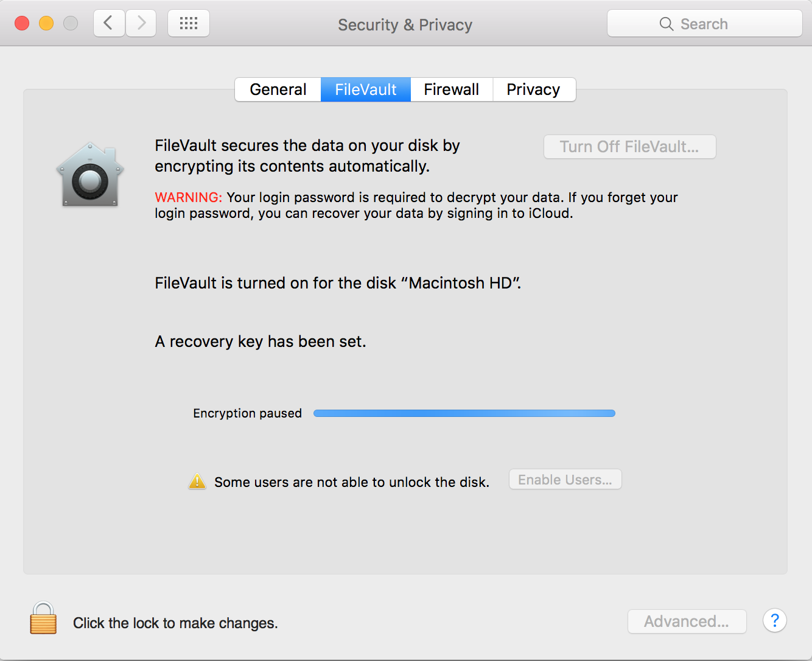The image size is (812, 661).
Task: Click the lock icon to make changes
Action: click(43, 618)
